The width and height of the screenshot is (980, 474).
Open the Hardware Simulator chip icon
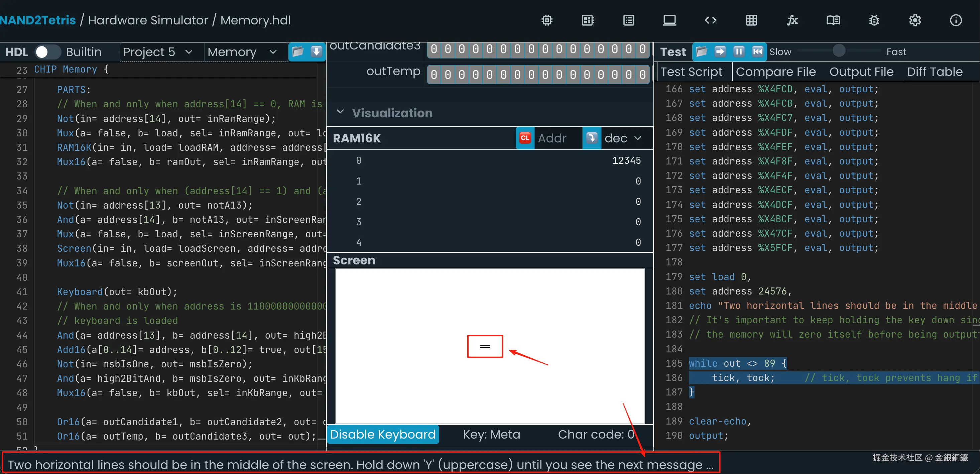click(547, 20)
